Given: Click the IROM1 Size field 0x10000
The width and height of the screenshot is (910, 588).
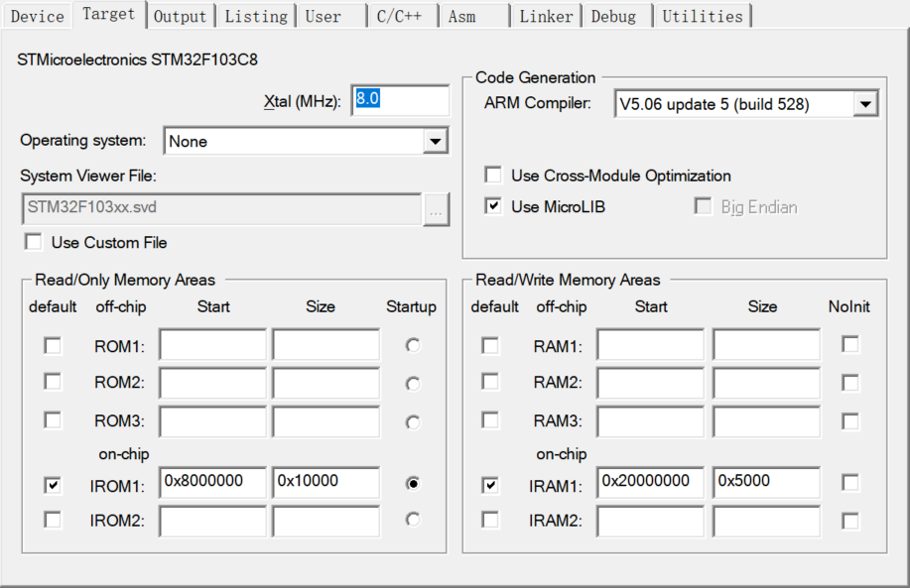Looking at the screenshot, I should [326, 483].
